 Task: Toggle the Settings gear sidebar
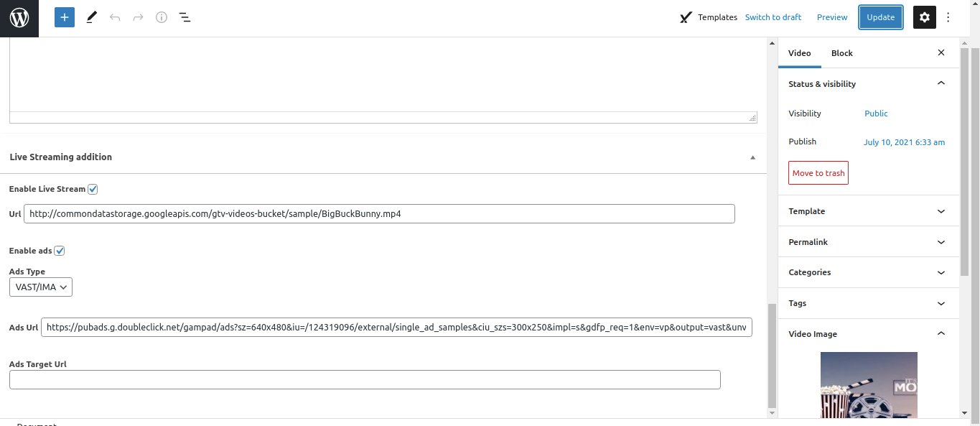(925, 17)
